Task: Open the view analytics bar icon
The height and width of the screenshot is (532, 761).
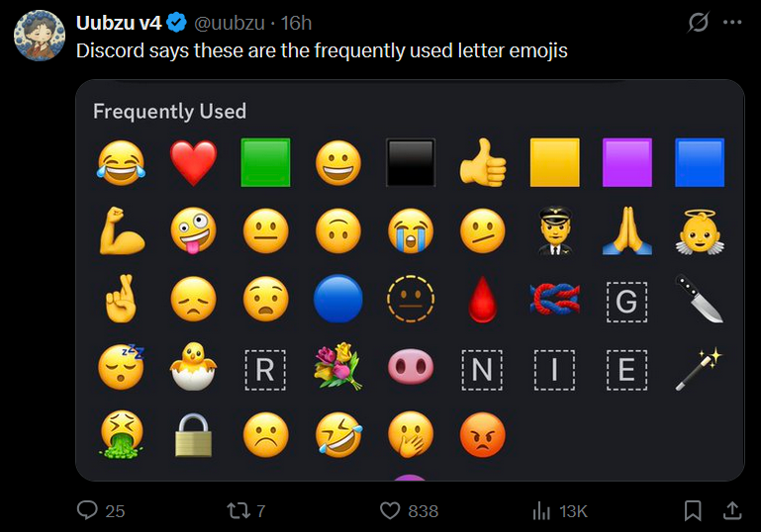Action: point(541,510)
